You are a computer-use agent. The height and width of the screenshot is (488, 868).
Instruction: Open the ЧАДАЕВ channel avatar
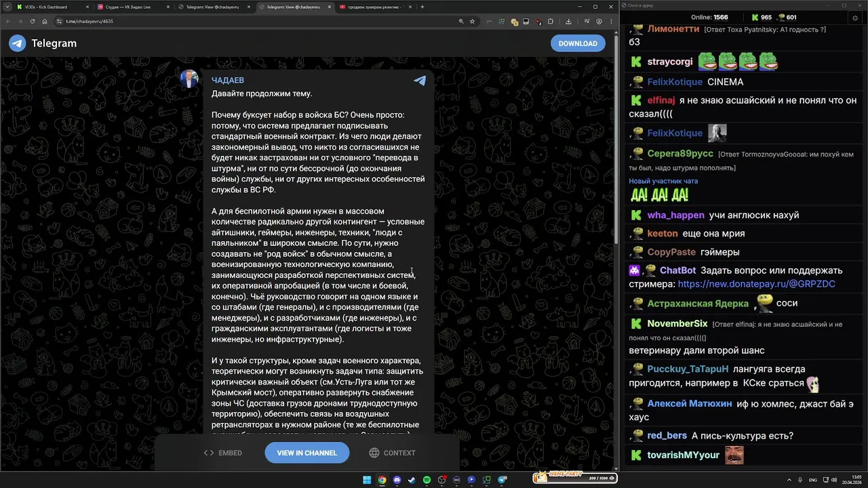coord(189,79)
